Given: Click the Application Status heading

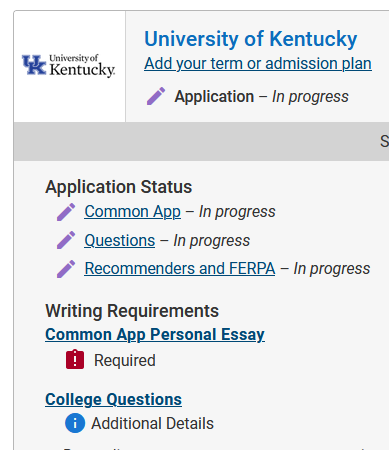Looking at the screenshot, I should [119, 187].
